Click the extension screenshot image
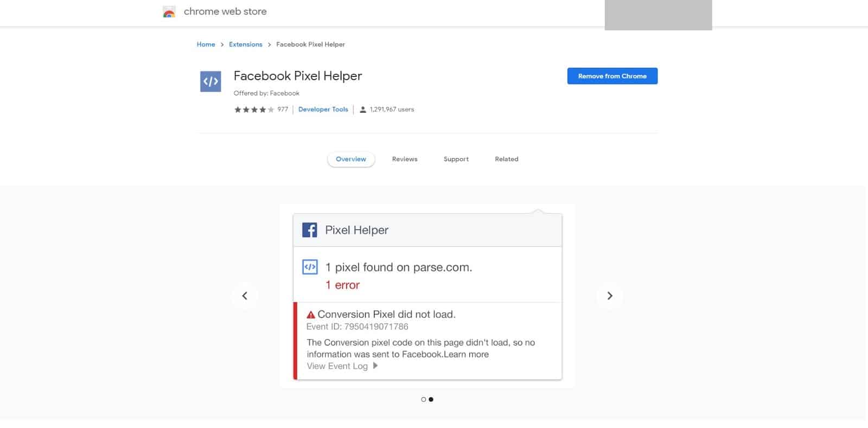Viewport: 868px width, 428px height. coord(427,296)
